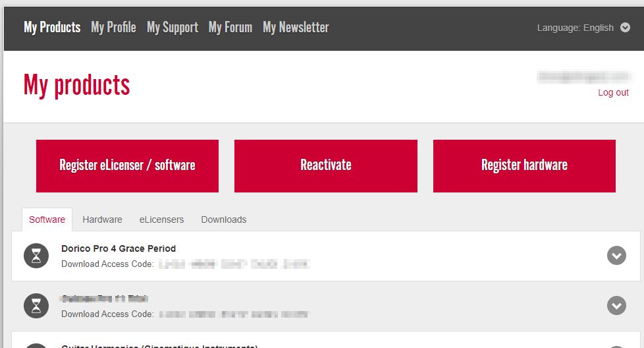Select the Software tab

[47, 220]
